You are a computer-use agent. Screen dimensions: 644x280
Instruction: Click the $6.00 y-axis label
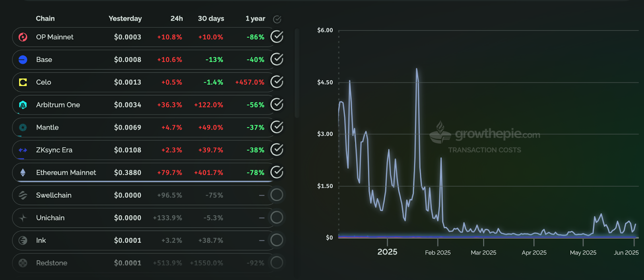click(325, 30)
